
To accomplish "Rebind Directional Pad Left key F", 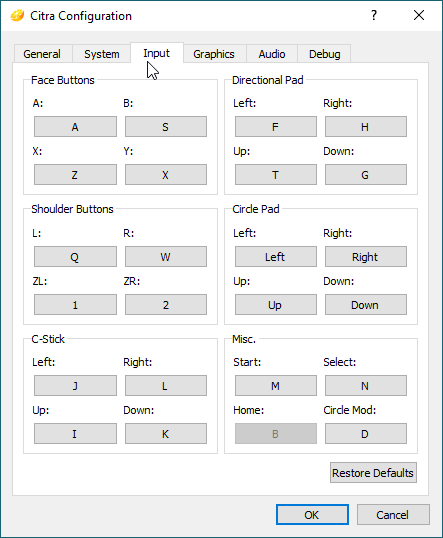I will (x=276, y=127).
